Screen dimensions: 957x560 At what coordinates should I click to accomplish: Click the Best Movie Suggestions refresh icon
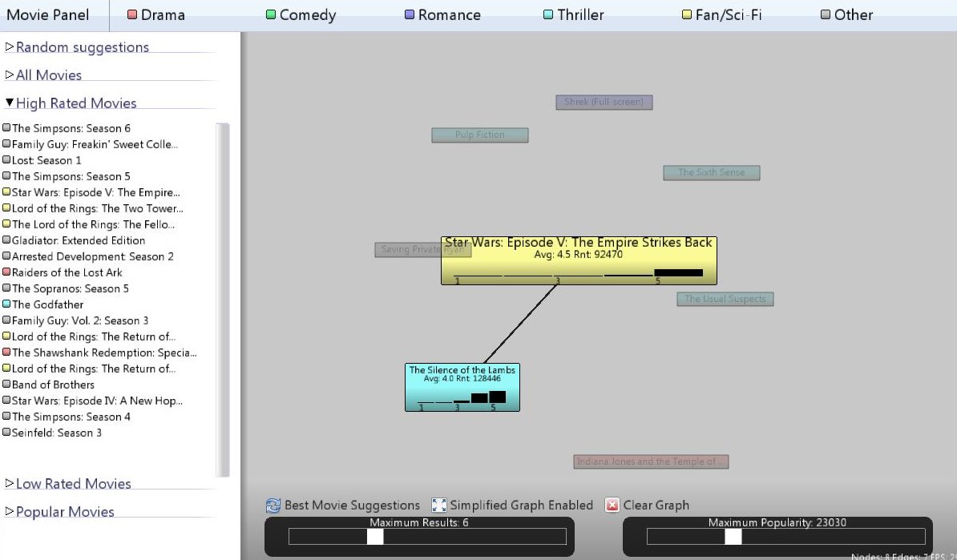click(x=273, y=505)
